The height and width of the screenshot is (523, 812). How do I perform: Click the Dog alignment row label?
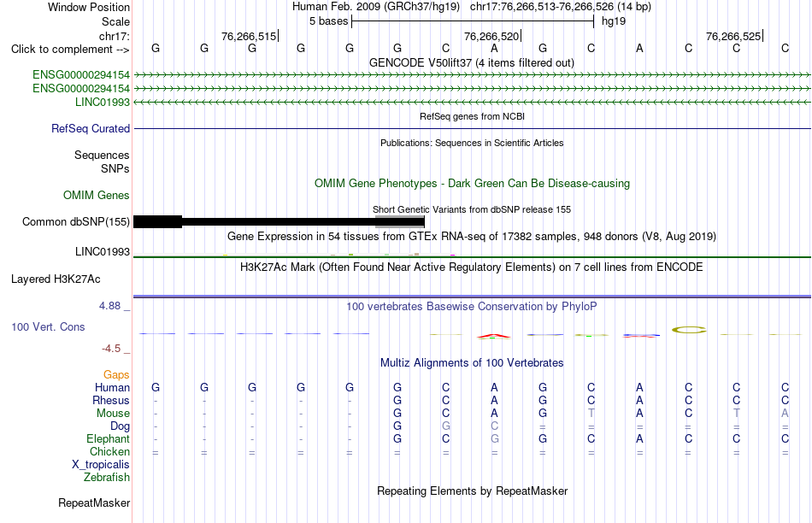(120, 426)
